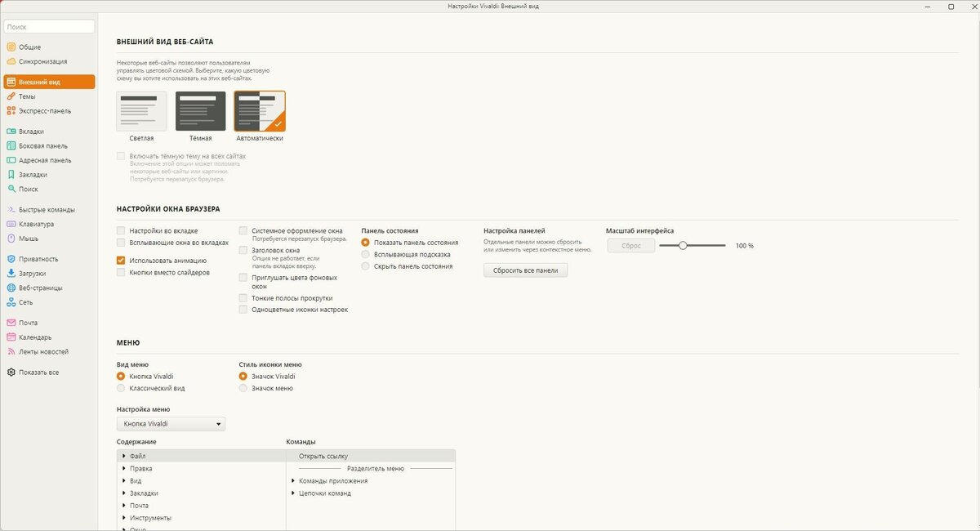Click the interface scale slider handle
This screenshot has width=980, height=531.
coord(683,245)
